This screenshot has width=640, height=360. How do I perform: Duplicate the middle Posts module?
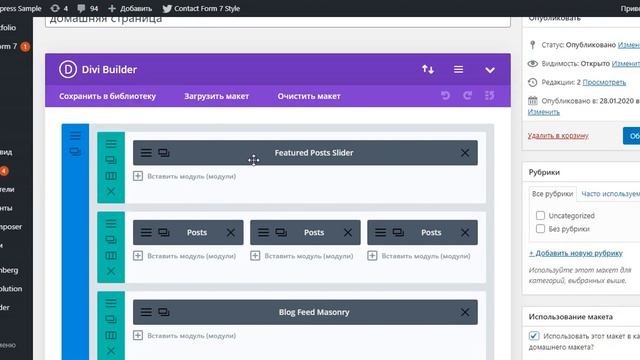click(281, 233)
